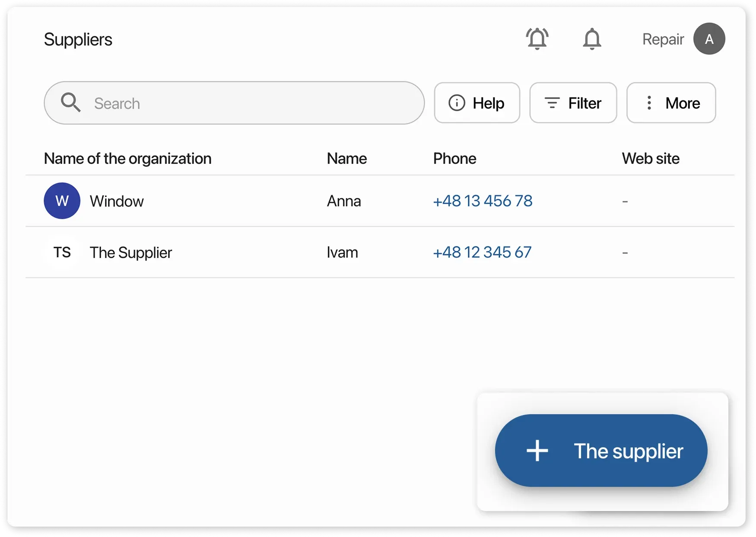Click the Name of the organization header
This screenshot has width=756, height=537.
(x=127, y=158)
